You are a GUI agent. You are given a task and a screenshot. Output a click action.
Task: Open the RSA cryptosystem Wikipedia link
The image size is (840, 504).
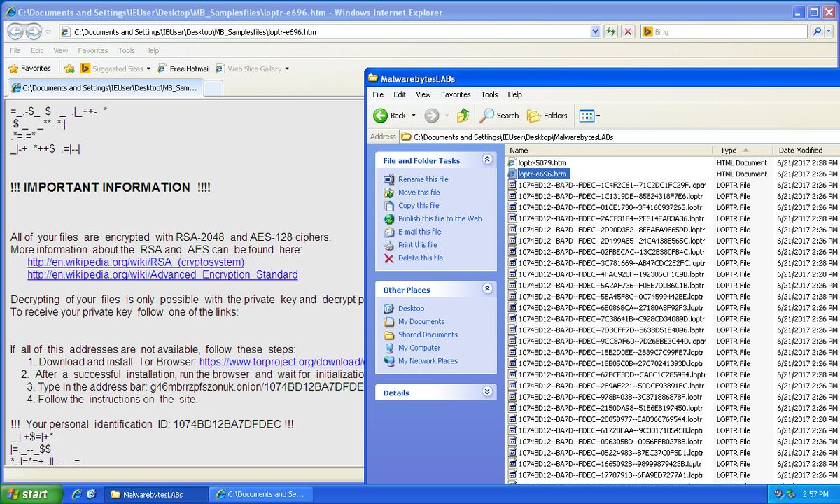pyautogui.click(x=136, y=262)
